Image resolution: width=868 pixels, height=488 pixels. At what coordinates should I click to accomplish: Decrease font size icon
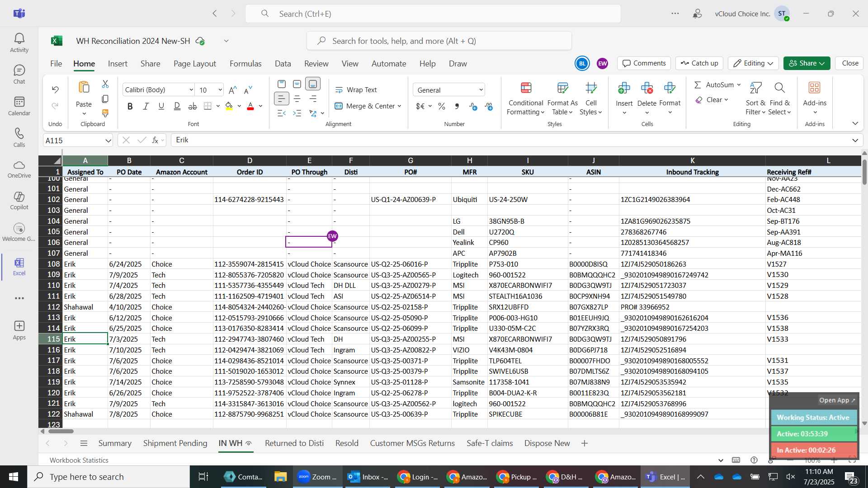coord(248,90)
